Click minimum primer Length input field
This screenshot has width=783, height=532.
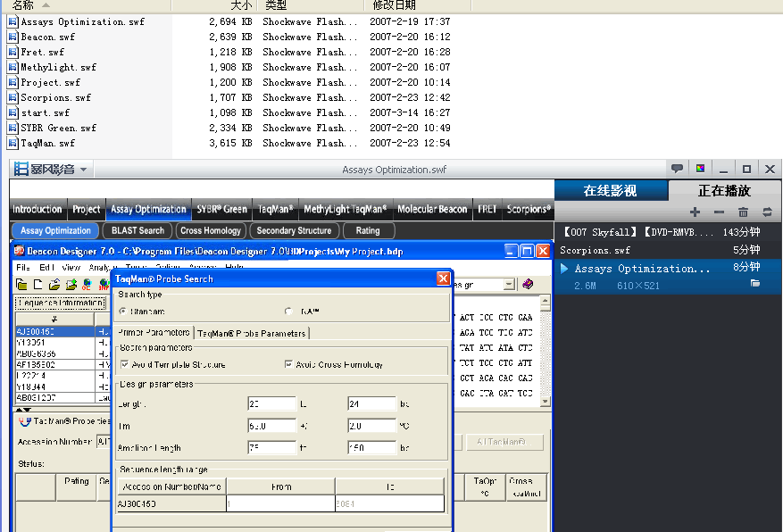point(271,403)
